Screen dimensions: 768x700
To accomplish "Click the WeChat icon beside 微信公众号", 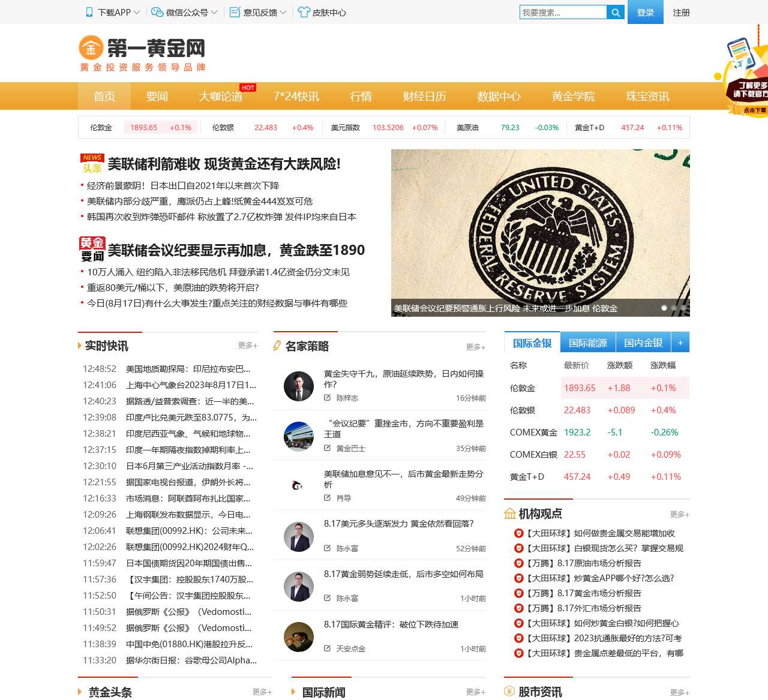I will [x=157, y=12].
